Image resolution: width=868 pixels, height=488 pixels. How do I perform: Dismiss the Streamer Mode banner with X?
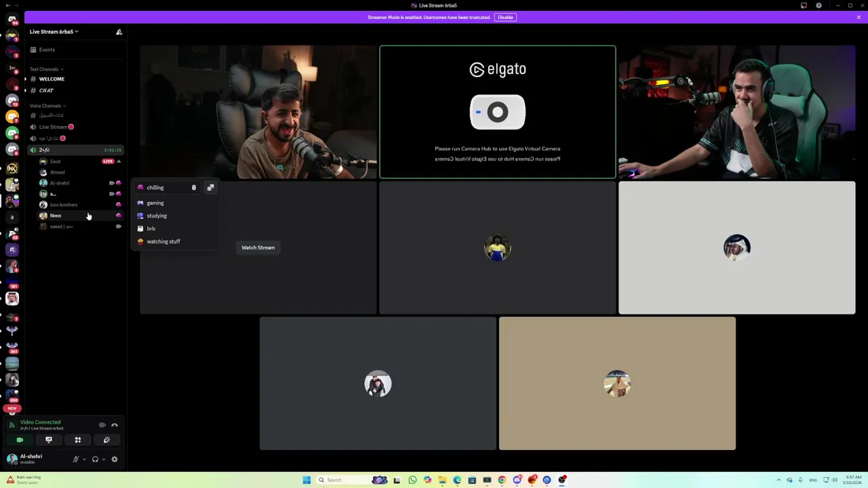[859, 17]
